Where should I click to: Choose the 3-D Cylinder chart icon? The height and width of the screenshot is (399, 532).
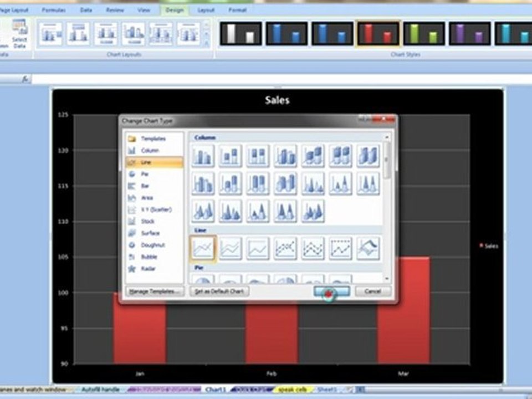(285, 183)
